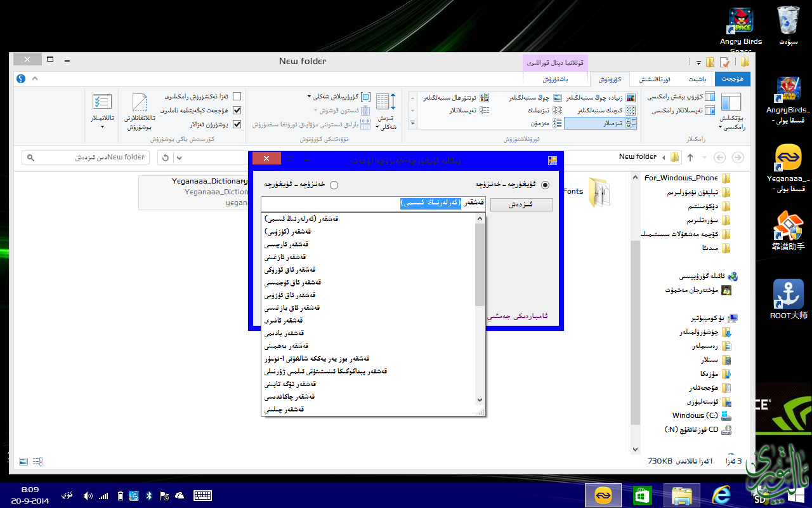Switch to large thumbnails view in status bar
Viewport: 812px width, 508px height.
[x=23, y=461]
